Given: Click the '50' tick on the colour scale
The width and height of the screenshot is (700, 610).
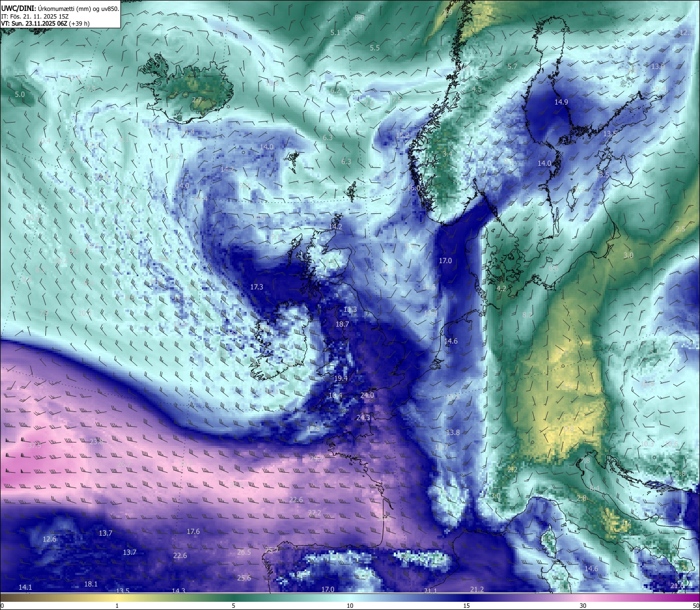Looking at the screenshot, I should click(696, 606).
